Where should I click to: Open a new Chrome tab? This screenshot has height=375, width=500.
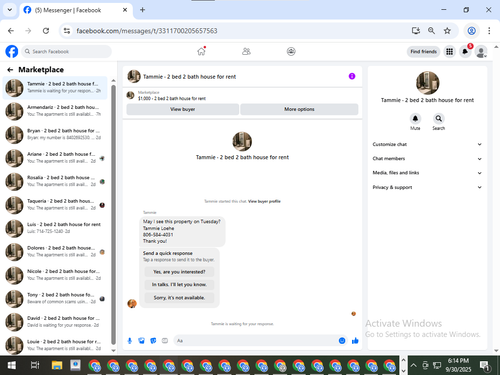click(142, 10)
